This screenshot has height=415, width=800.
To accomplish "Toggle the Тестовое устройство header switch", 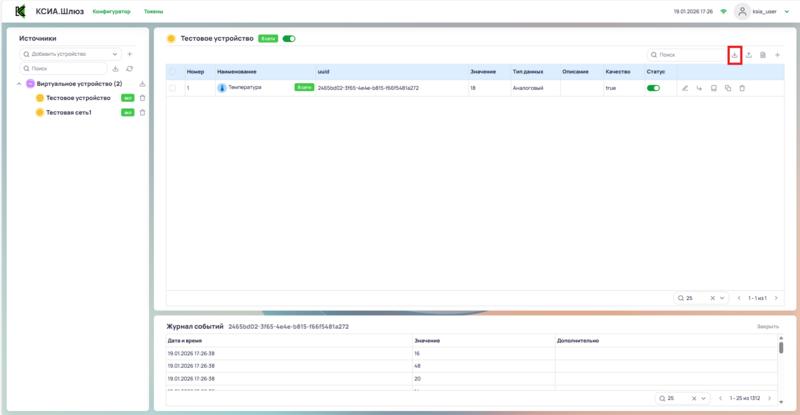I will pos(289,39).
